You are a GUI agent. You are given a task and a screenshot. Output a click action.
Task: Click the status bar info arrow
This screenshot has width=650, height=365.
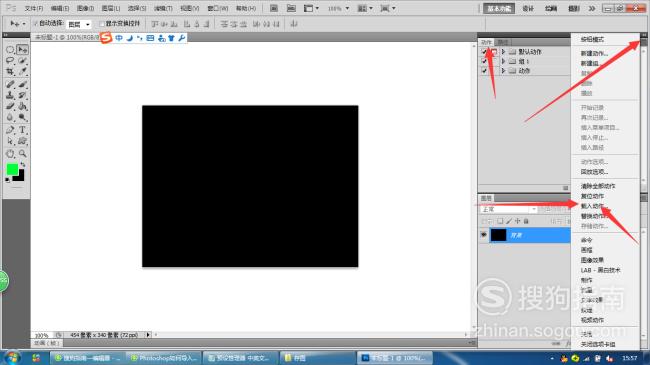[148, 335]
